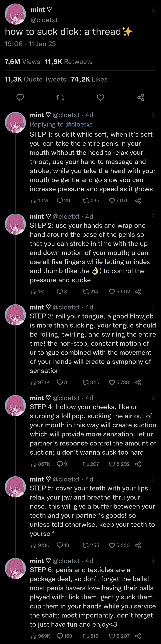Click the main tweet author's avatar
The height and width of the screenshot is (644, 161).
(15, 14)
